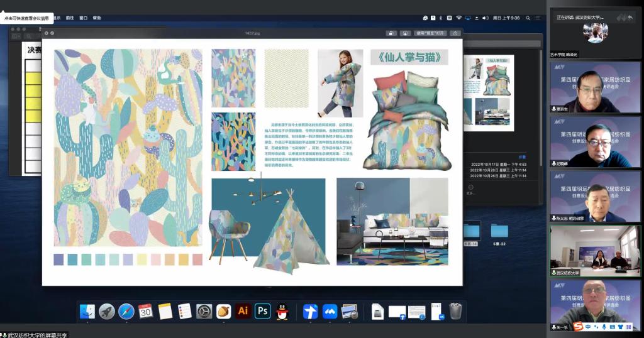Click the Preview app icon in dock
This screenshot has height=338, width=644.
[350, 311]
